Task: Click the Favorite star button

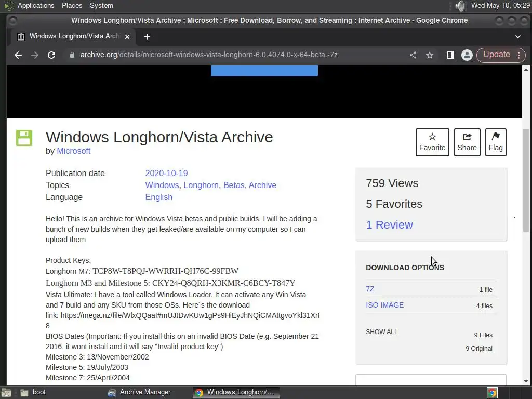Action: [x=432, y=142]
